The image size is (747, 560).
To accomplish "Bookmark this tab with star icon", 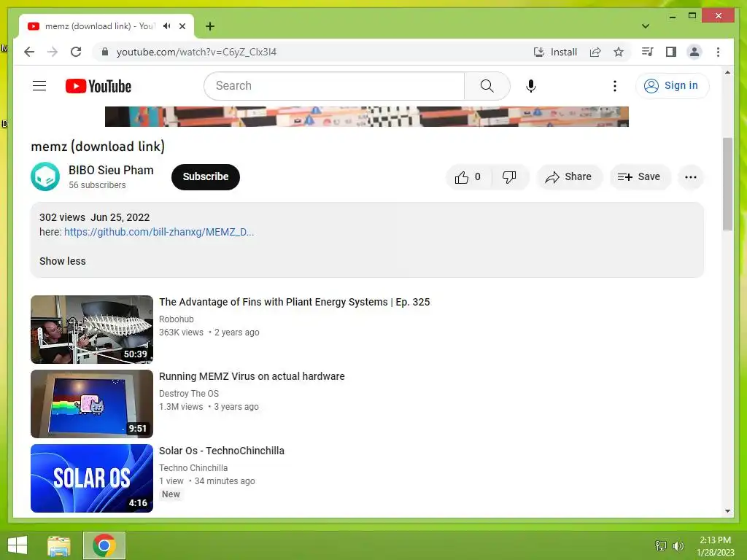I will click(x=619, y=52).
